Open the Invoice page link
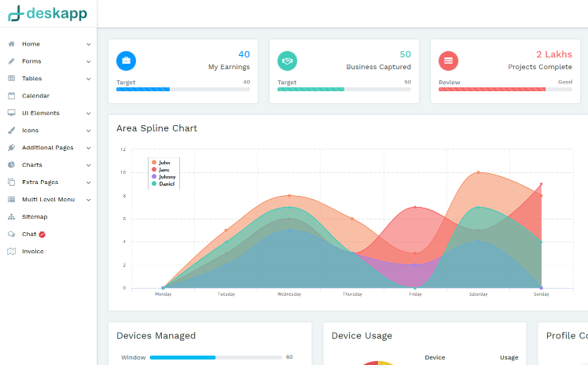This screenshot has height=365, width=588. pyautogui.click(x=33, y=252)
